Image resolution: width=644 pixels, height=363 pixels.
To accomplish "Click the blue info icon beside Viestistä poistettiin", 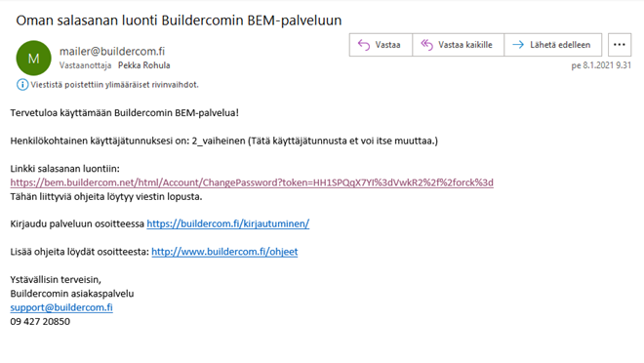I will (22, 85).
